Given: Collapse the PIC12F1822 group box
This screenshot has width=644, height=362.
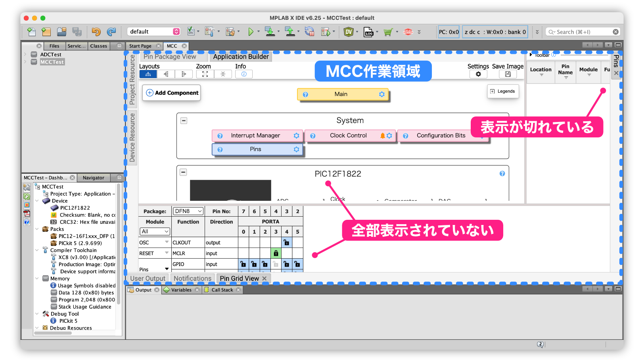Looking at the screenshot, I should pyautogui.click(x=183, y=172).
